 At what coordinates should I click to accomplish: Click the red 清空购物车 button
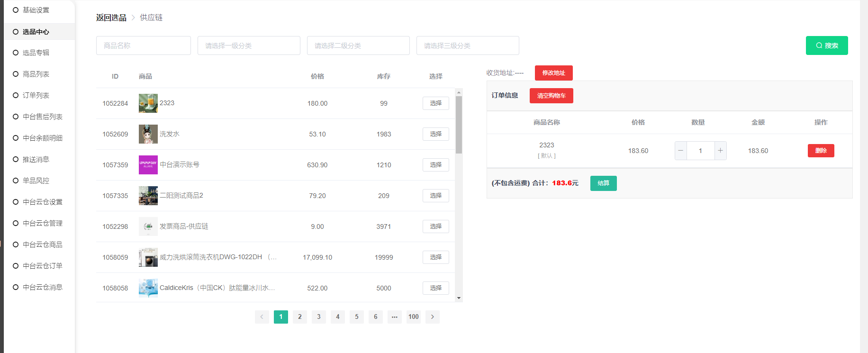552,96
